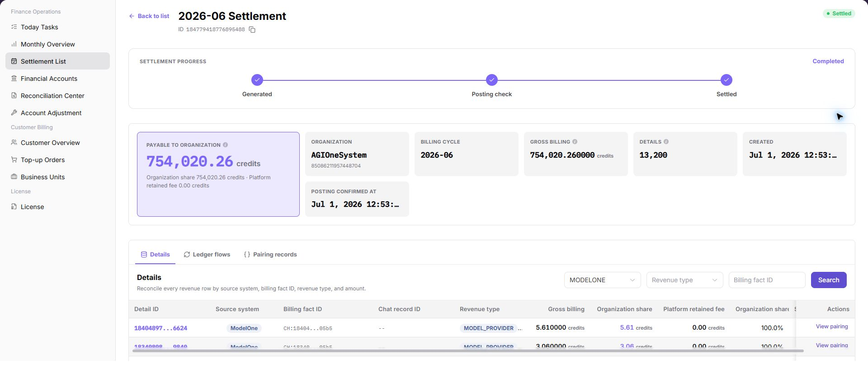Open the MODELONE source system dropdown
868x387 pixels.
[x=602, y=280]
